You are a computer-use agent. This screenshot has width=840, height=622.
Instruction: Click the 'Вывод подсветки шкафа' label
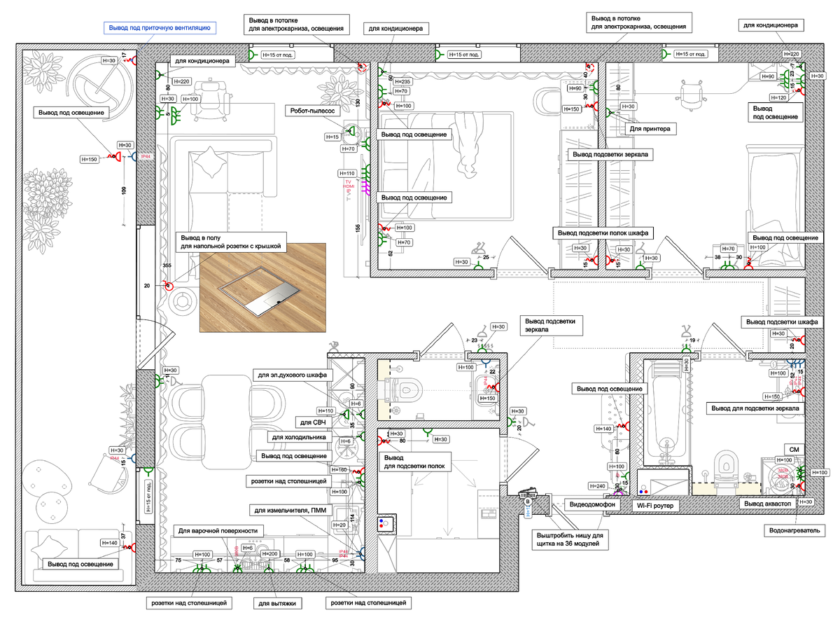(781, 322)
